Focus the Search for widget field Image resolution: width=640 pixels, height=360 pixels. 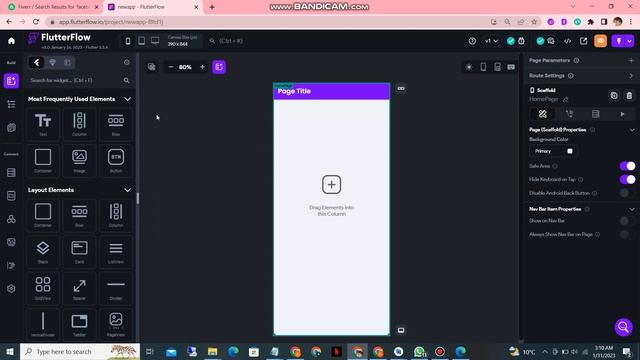click(x=76, y=80)
